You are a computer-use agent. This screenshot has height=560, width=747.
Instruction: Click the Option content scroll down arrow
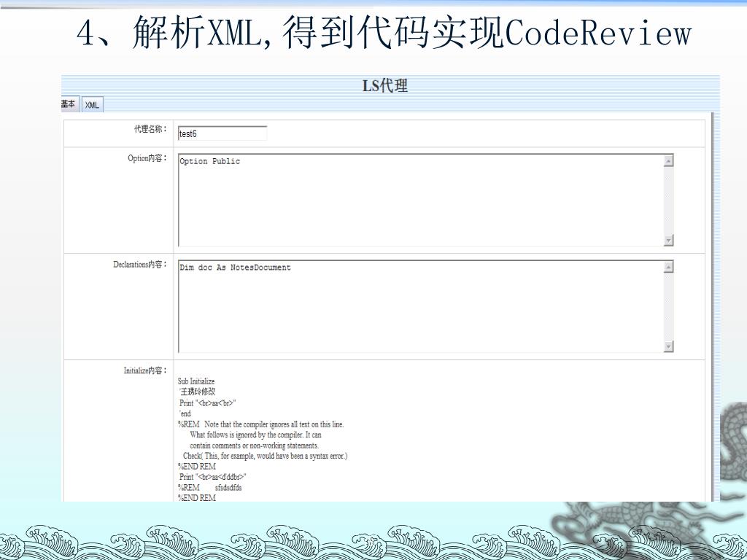(668, 240)
